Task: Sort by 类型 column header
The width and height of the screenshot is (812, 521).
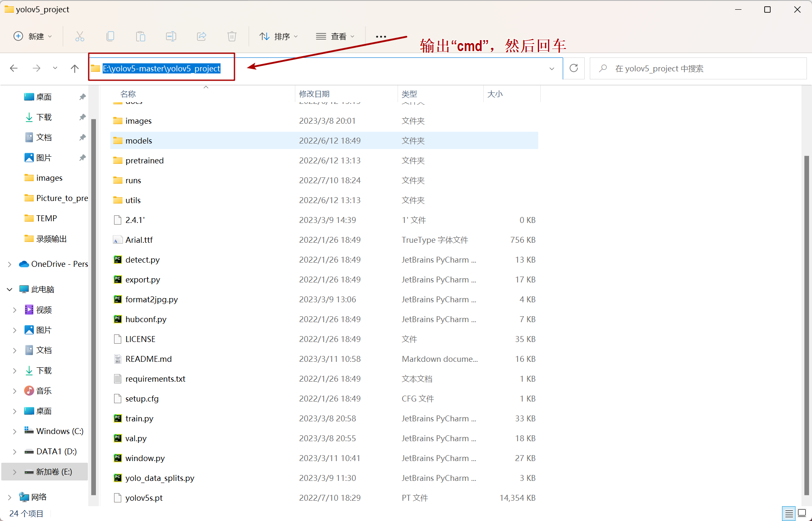Action: coord(409,94)
